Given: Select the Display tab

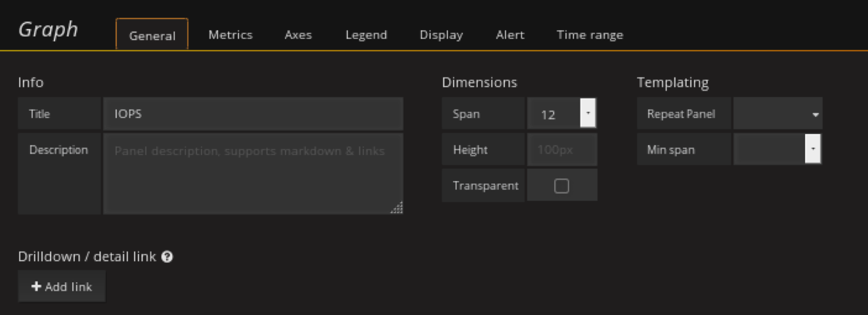Looking at the screenshot, I should (x=441, y=35).
